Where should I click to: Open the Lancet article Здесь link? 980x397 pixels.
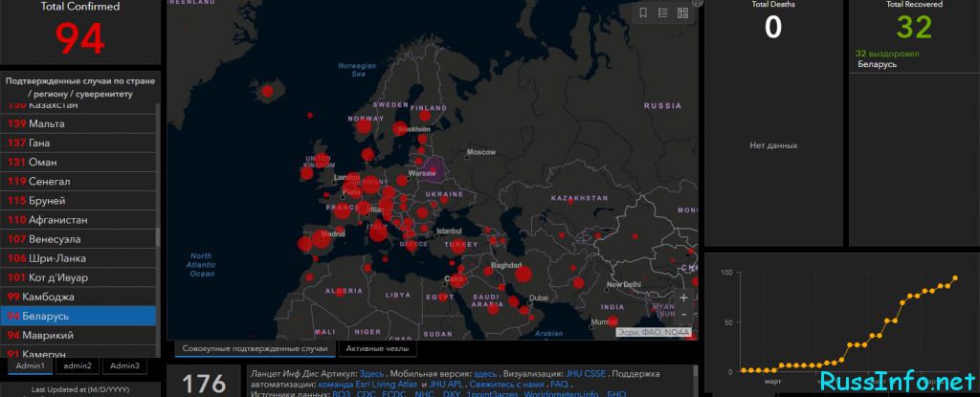click(371, 374)
